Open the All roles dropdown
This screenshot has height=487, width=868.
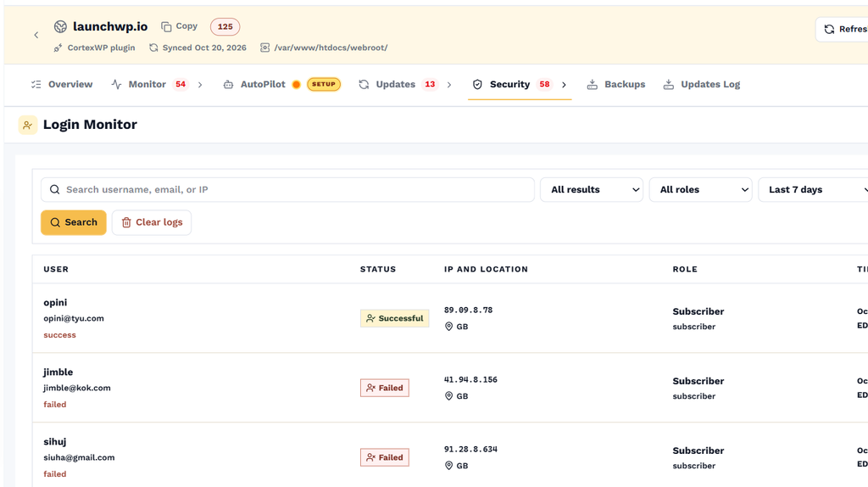pyautogui.click(x=700, y=189)
